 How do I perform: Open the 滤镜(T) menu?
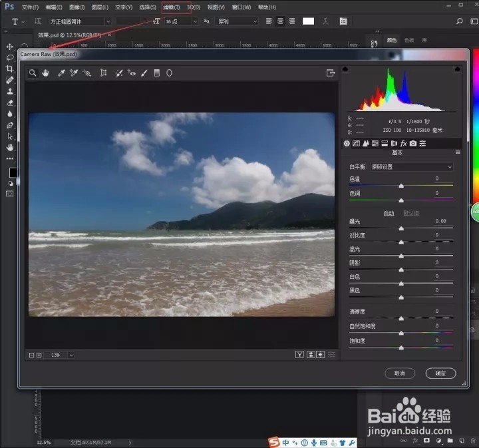[x=172, y=7]
